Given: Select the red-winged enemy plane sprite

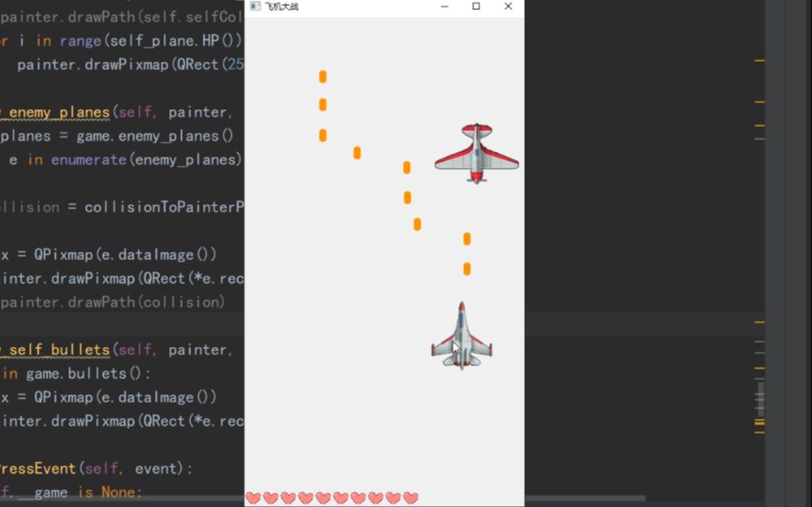Looking at the screenshot, I should pyautogui.click(x=476, y=153).
